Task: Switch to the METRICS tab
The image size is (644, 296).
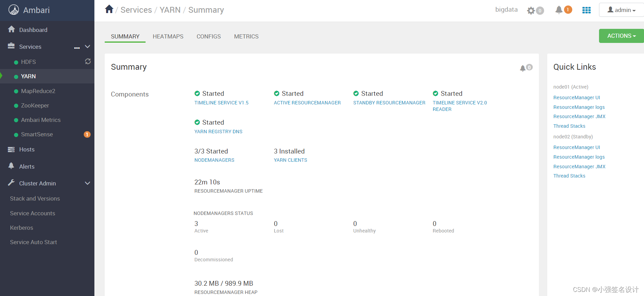Action: (246, 36)
